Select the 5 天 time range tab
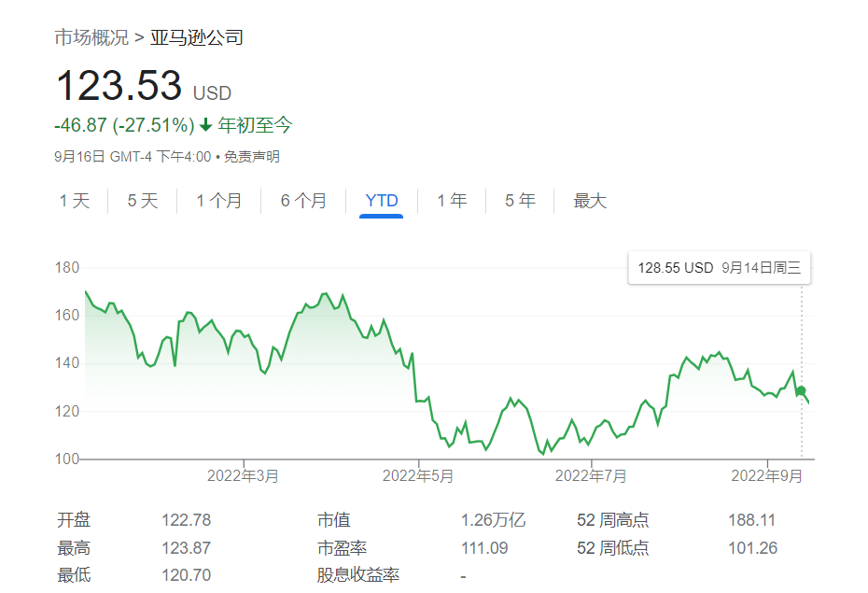This screenshot has width=868, height=593. coord(143,201)
